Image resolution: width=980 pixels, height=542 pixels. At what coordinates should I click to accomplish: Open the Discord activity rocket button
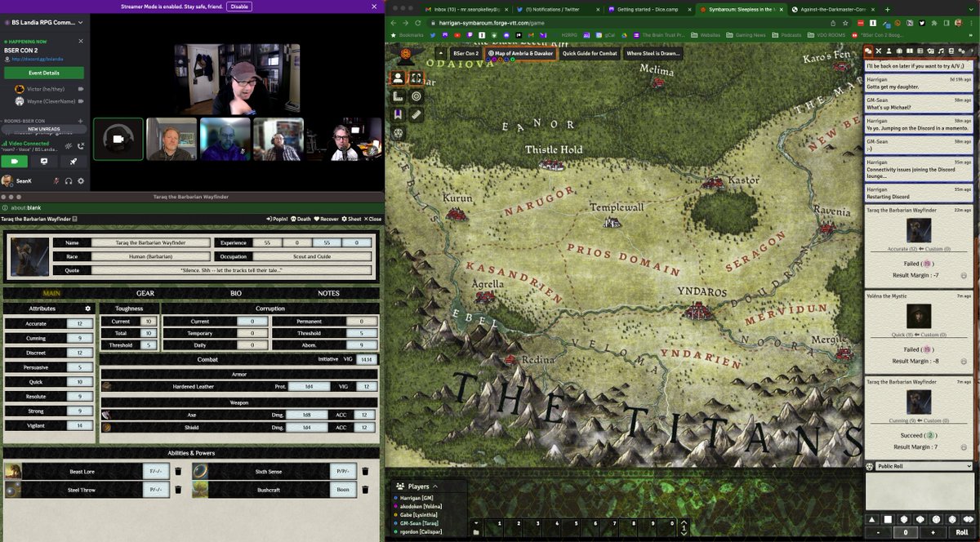pos(73,162)
